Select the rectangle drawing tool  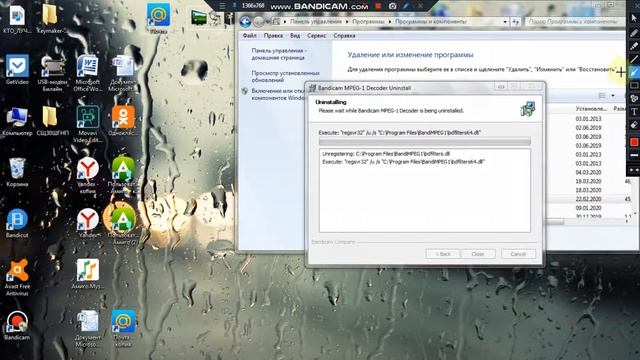[x=634, y=85]
